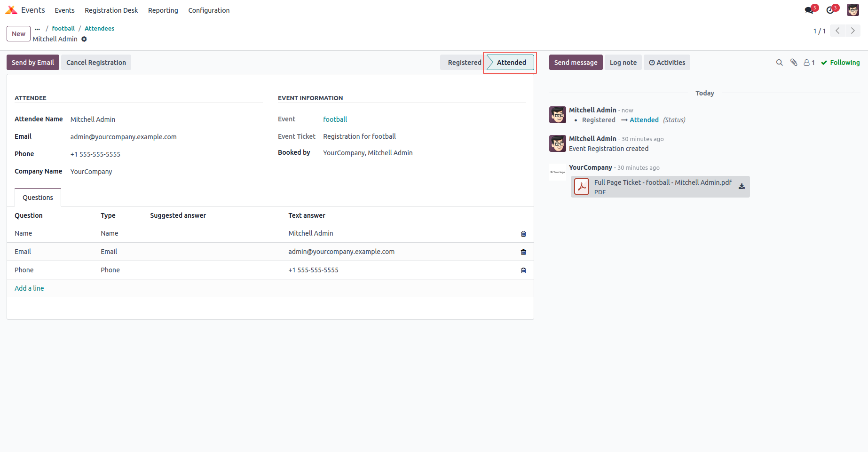Open the gear actions menu beside Mitchell Admin
868x452 pixels.
click(84, 39)
